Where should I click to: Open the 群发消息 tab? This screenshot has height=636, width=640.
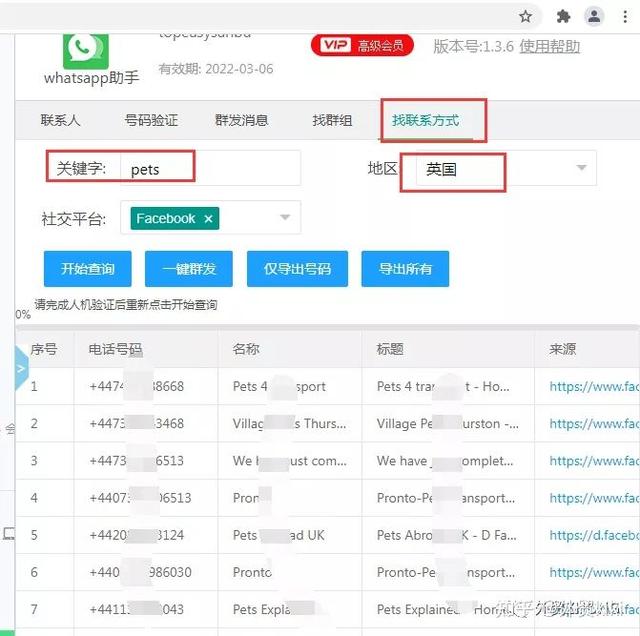[242, 120]
